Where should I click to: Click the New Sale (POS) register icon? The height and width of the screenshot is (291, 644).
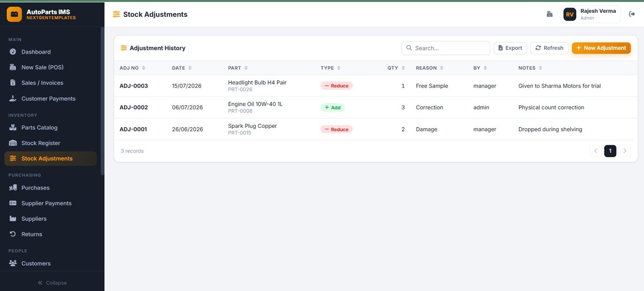click(13, 67)
